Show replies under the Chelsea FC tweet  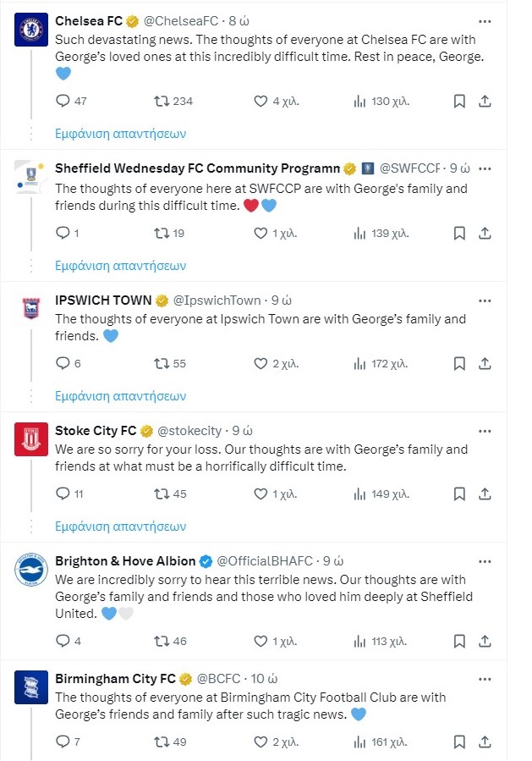[x=120, y=134]
